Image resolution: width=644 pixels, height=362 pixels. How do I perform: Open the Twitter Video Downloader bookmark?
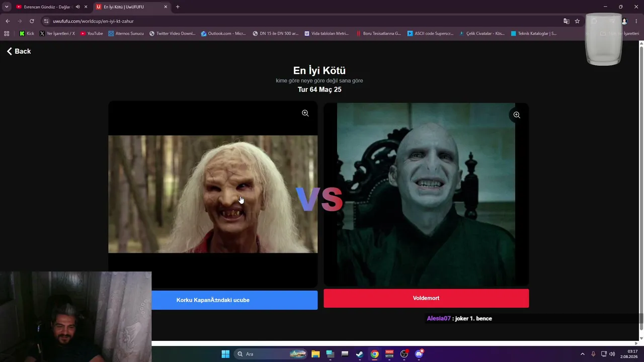click(x=172, y=34)
